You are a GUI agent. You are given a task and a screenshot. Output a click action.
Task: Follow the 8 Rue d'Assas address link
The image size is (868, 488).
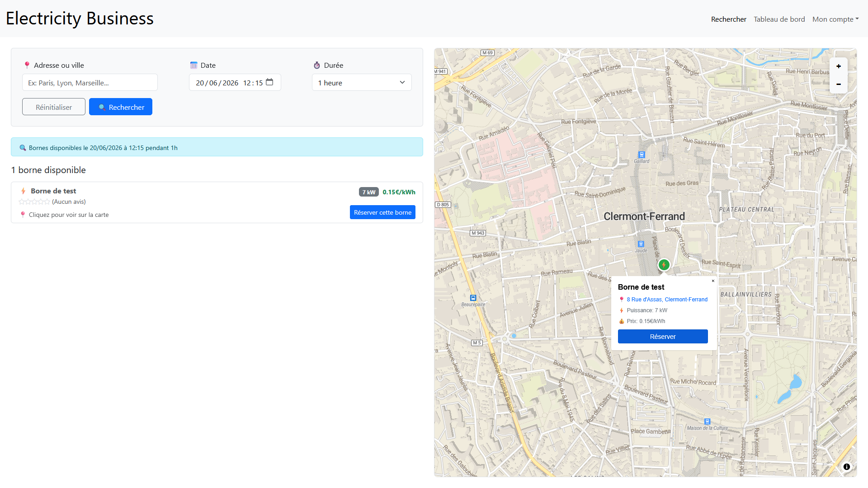tap(667, 299)
